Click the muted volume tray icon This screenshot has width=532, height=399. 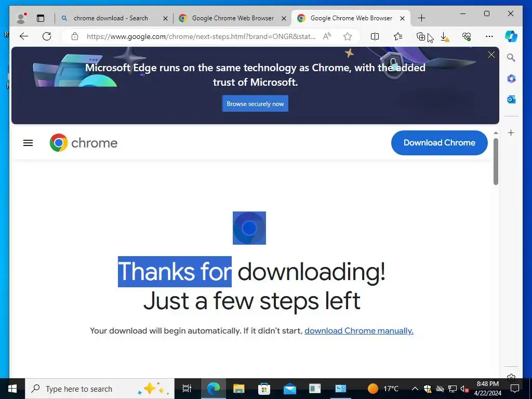464,389
